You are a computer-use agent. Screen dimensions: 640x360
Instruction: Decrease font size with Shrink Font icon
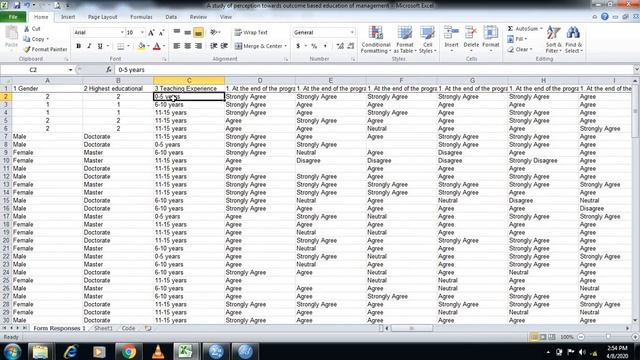162,33
